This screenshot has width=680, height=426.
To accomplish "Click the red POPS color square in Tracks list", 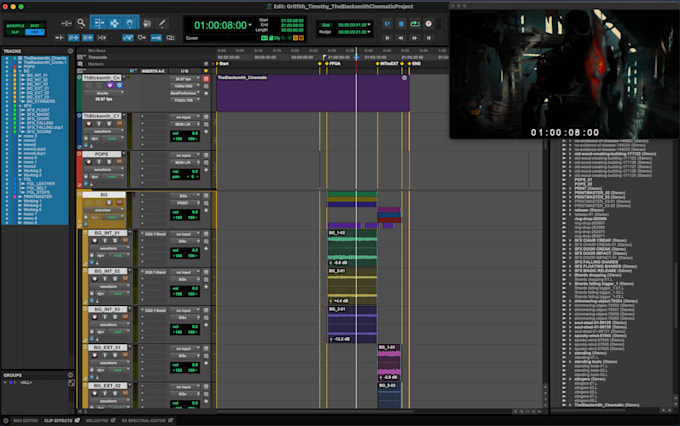I will [x=14, y=67].
